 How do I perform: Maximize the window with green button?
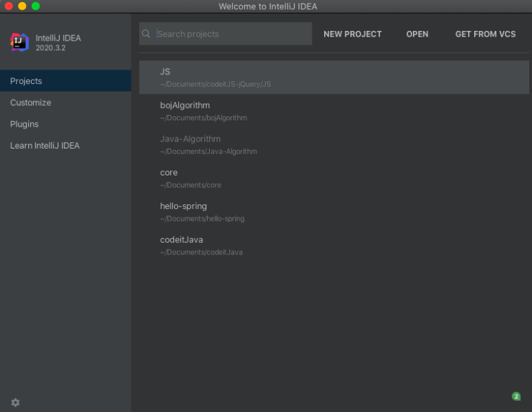pyautogui.click(x=36, y=6)
